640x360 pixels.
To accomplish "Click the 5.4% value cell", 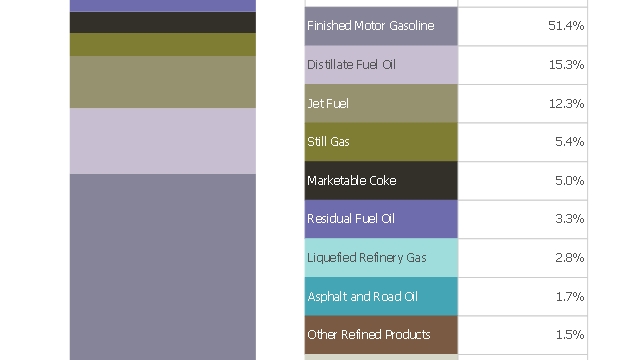I will point(523,142).
